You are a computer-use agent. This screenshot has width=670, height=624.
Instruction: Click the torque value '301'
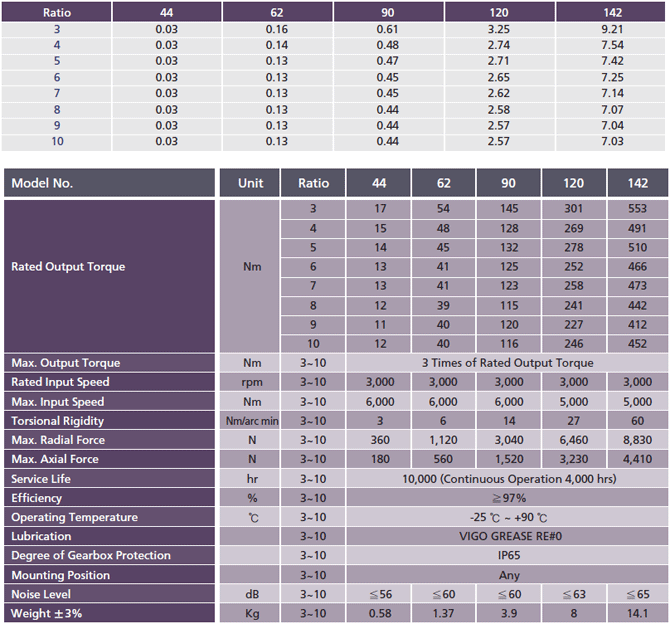tap(573, 209)
